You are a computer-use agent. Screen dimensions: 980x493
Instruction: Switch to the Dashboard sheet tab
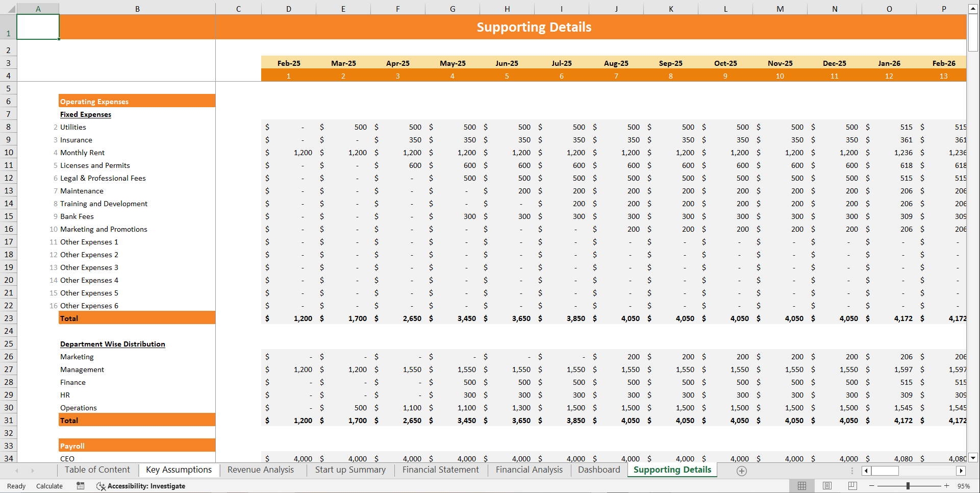(x=598, y=470)
